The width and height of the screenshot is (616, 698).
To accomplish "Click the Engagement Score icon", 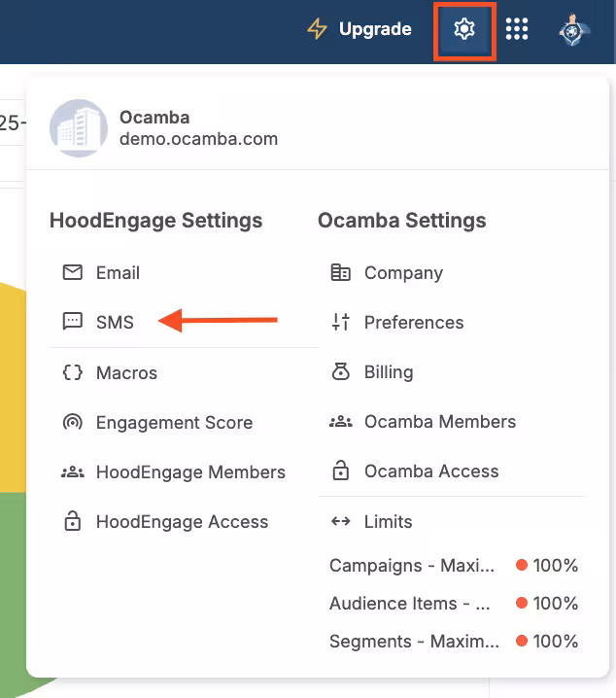I will 72,423.
